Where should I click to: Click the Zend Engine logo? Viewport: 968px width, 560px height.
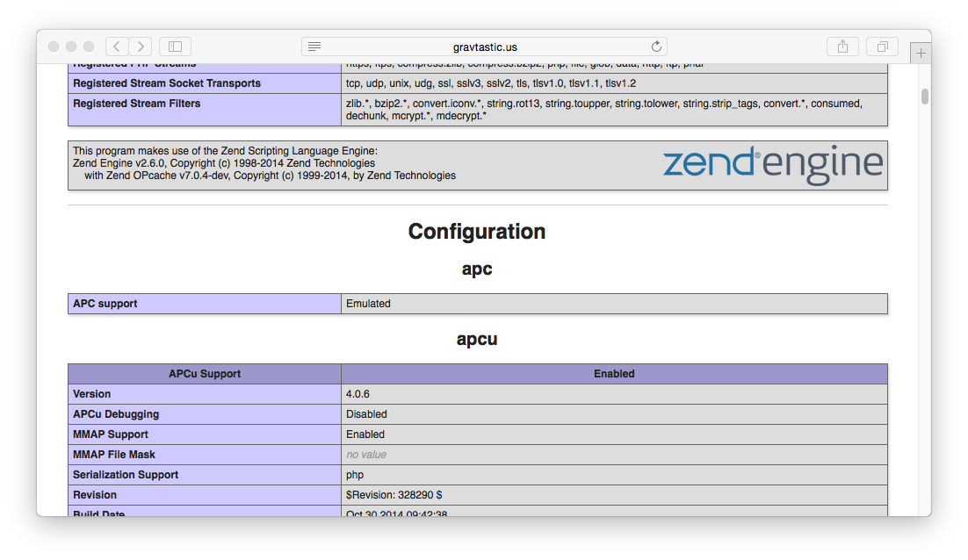(772, 166)
